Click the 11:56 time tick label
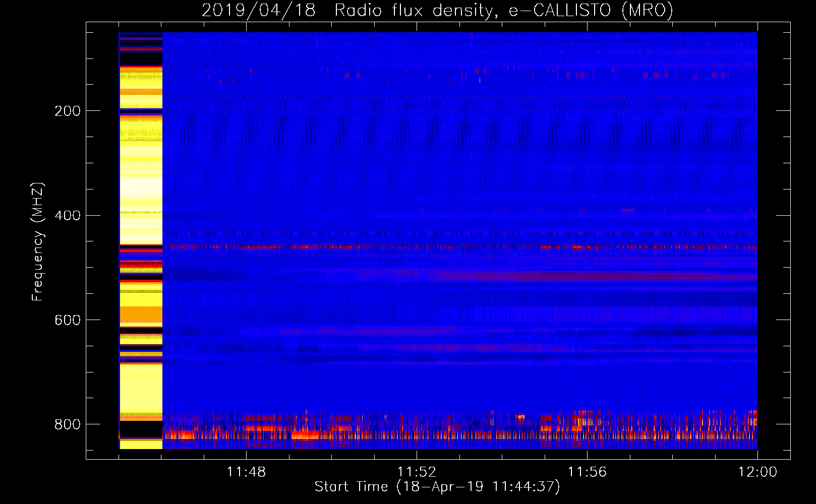Viewport: 816px width, 504px height. click(587, 472)
